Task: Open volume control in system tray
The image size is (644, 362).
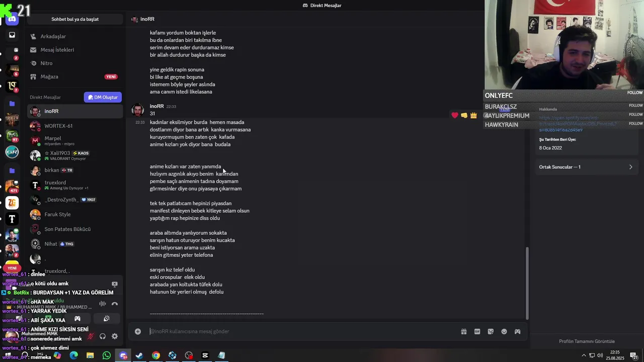Action: (600, 355)
